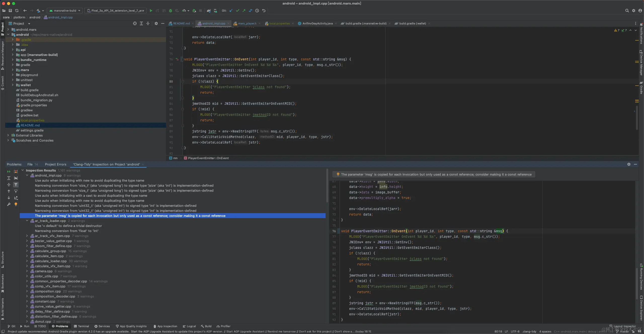
Task: Click inspection list vertical scrollbar
Action: [x=327, y=186]
